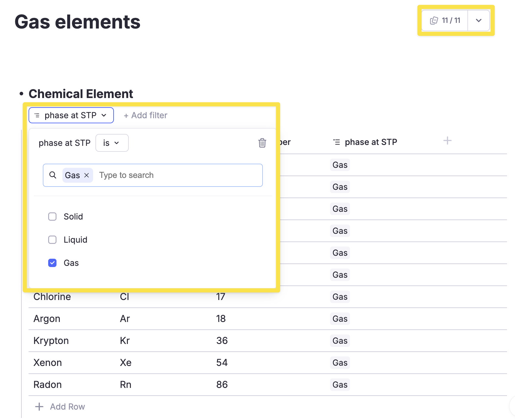Click the list icon in phase at STP filter chip
515x420 pixels.
(37, 115)
